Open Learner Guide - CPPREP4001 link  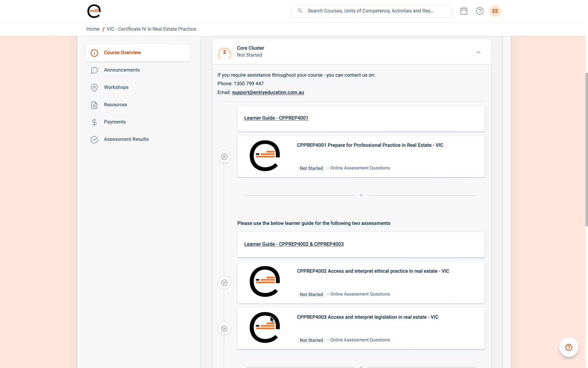coord(276,118)
